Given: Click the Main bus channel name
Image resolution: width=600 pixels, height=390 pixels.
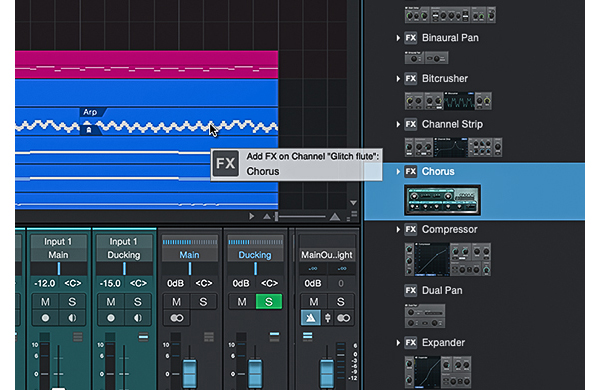Looking at the screenshot, I should [189, 255].
